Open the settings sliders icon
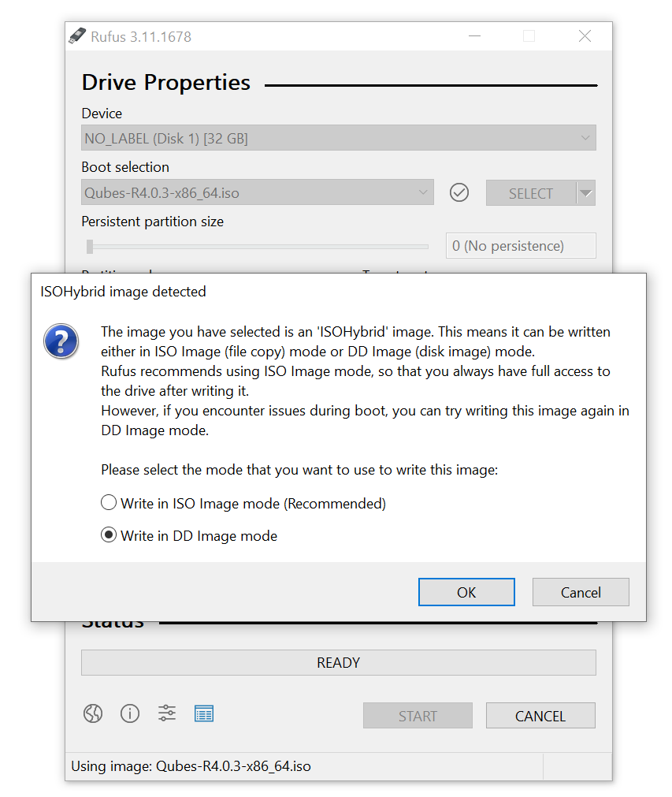Viewport: 672px width, 797px height. (x=166, y=713)
